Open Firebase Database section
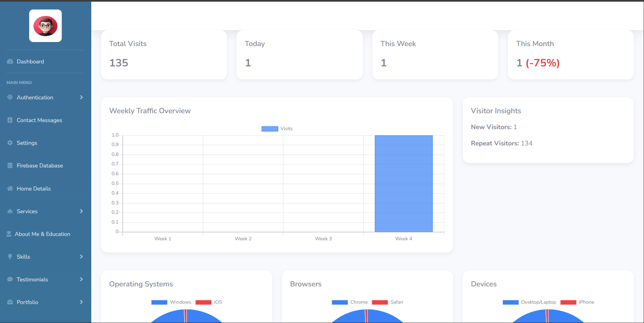Image resolution: width=644 pixels, height=323 pixels. (45, 166)
